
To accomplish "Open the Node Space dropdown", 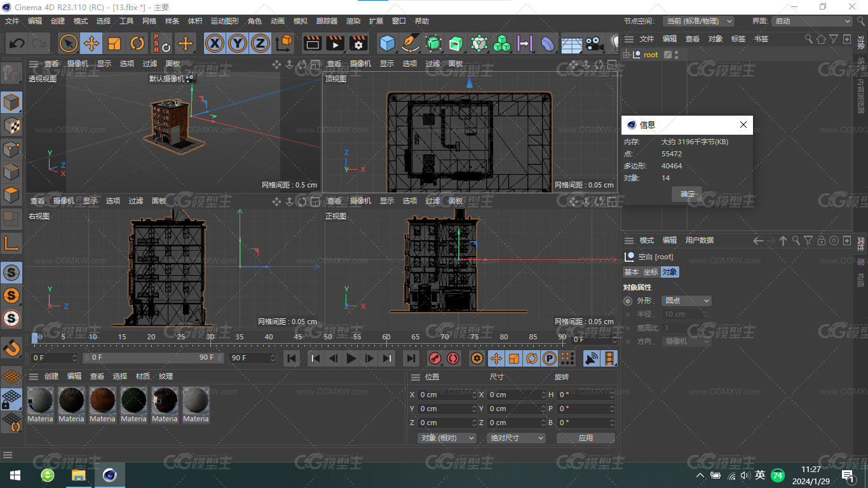I will (x=698, y=21).
